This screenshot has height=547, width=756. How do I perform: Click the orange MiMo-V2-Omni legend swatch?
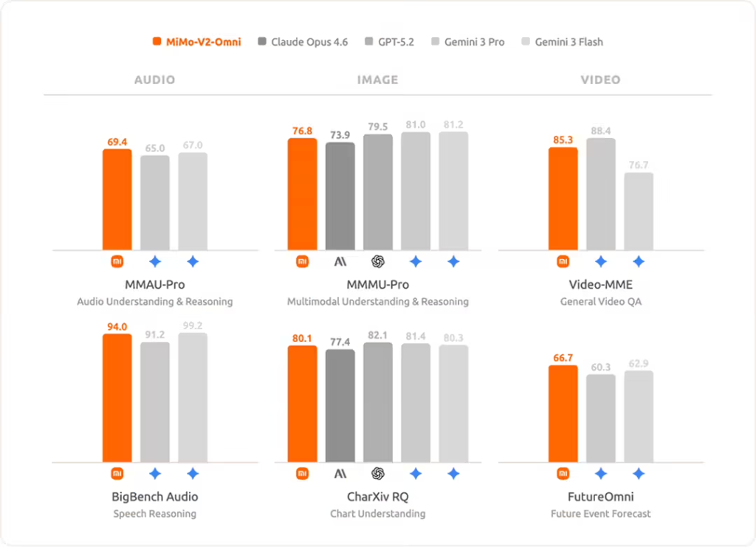pyautogui.click(x=157, y=42)
